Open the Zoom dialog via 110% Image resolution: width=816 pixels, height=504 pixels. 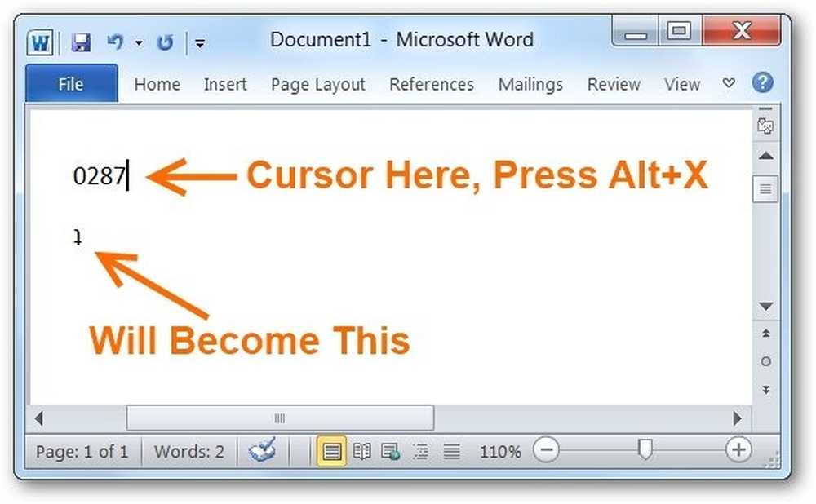[500, 452]
